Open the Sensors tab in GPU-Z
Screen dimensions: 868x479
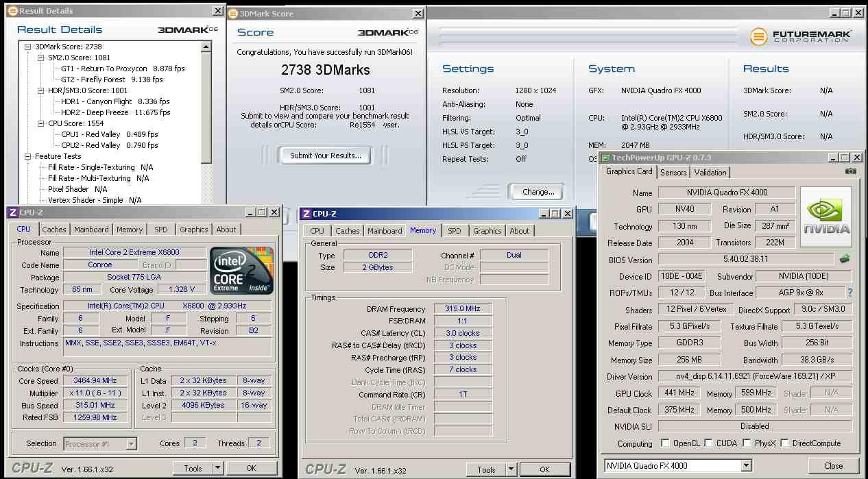pyautogui.click(x=673, y=173)
